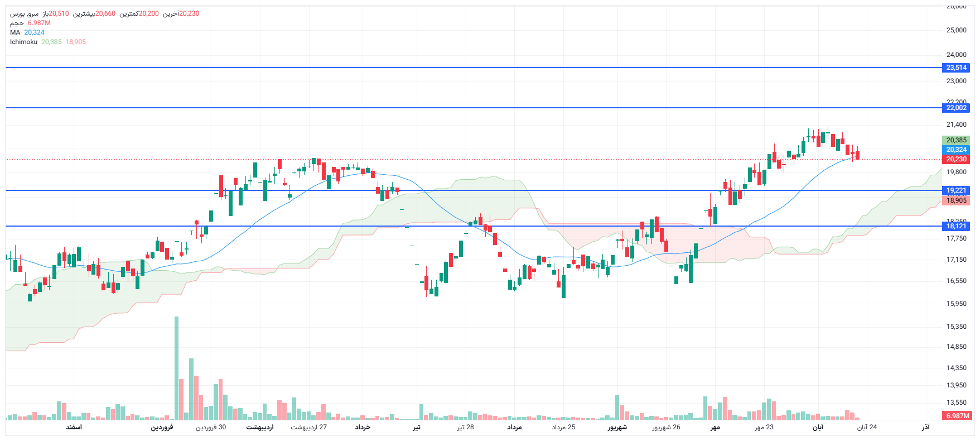Select the 22,002 horizontal line price label
The image size is (980, 441).
point(956,108)
